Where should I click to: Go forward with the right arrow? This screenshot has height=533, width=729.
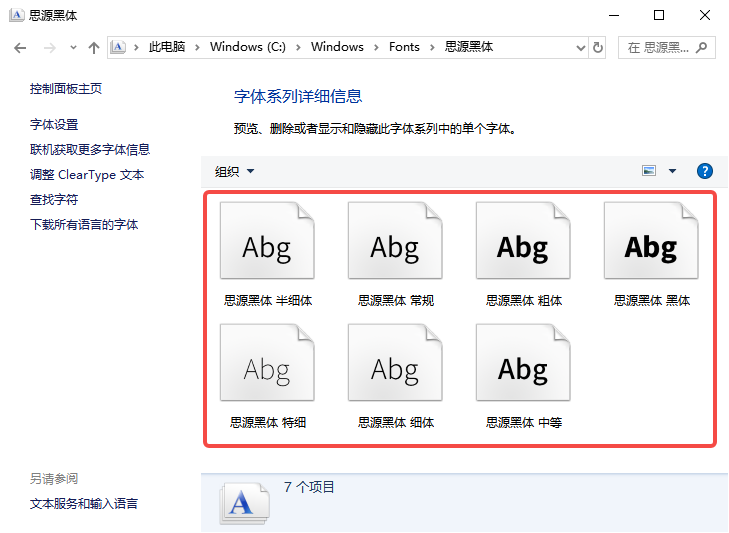coord(49,47)
